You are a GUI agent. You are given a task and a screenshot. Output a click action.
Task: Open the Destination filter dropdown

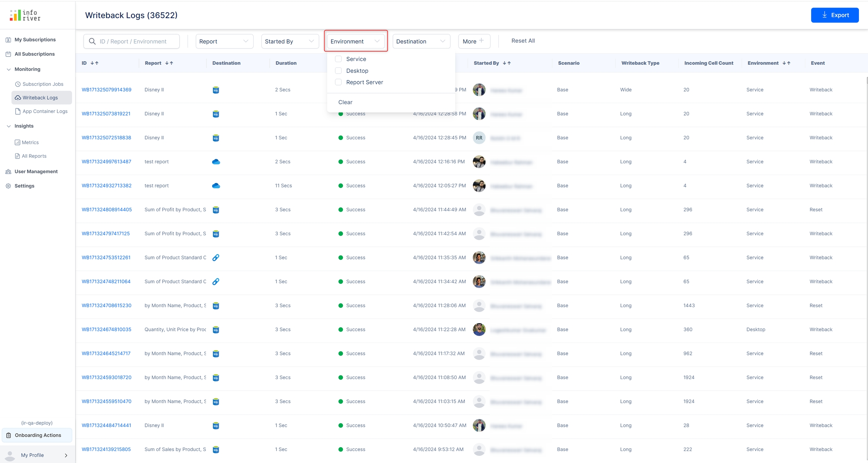pos(421,41)
